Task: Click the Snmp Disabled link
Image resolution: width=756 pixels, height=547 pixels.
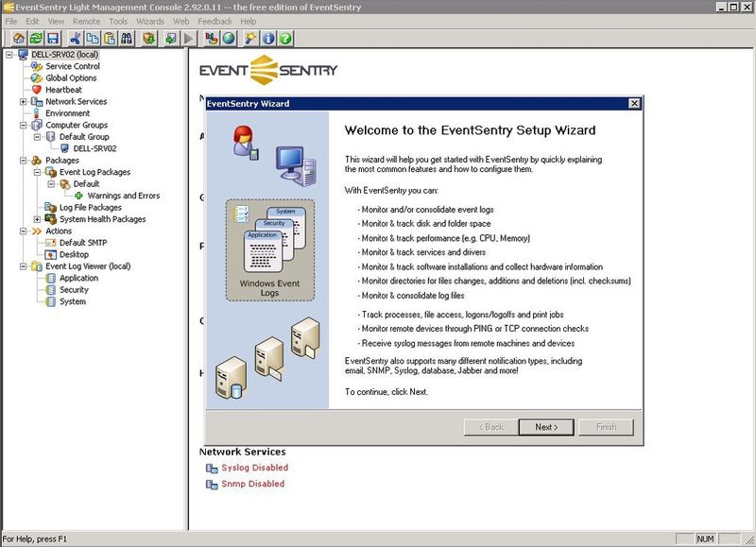Action: (252, 484)
